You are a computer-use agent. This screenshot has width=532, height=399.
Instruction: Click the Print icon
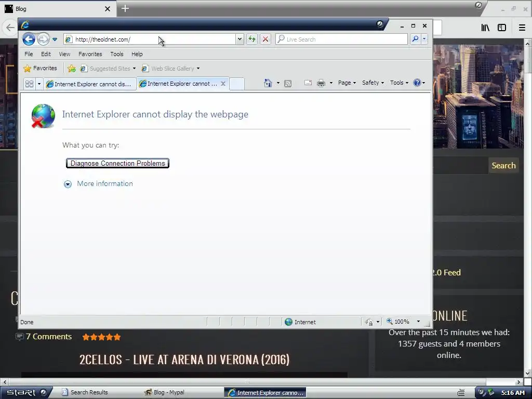pyautogui.click(x=321, y=83)
